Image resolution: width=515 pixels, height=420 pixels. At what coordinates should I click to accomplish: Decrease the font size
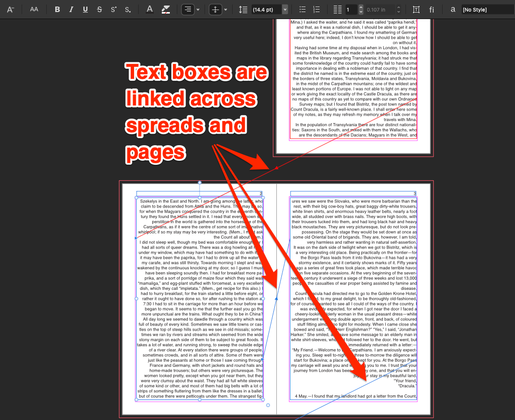pos(11,9)
